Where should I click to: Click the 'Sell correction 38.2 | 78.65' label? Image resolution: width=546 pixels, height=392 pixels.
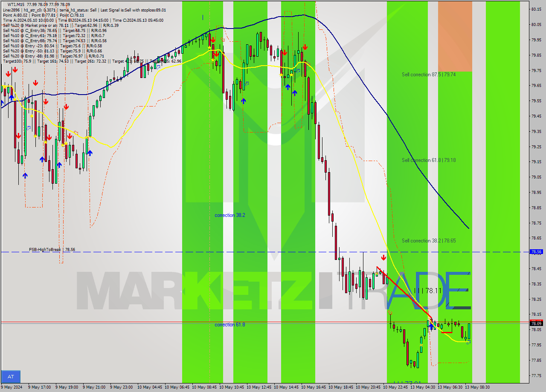coord(429,241)
